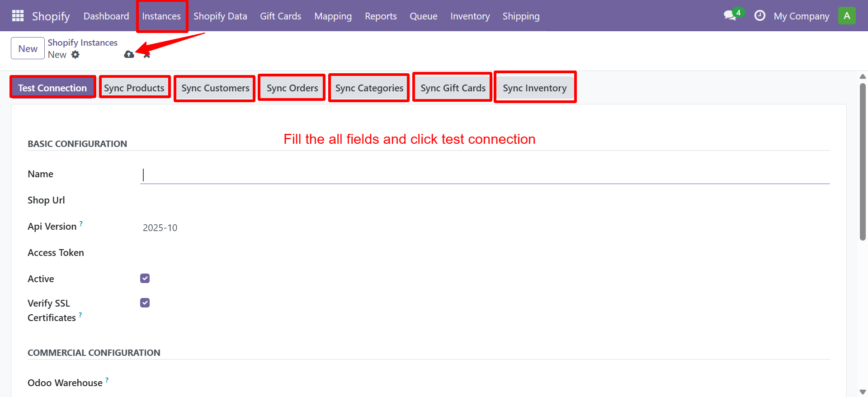Screen dimensions: 868x397
Task: Click the Shopify app title
Action: tap(51, 16)
